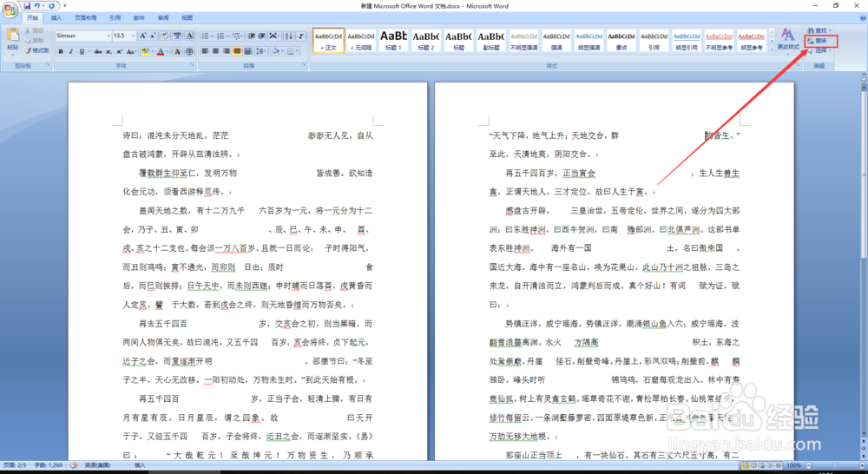This screenshot has height=474, width=868.
Task: Click the spelling check status icon
Action: pyautogui.click(x=74, y=465)
